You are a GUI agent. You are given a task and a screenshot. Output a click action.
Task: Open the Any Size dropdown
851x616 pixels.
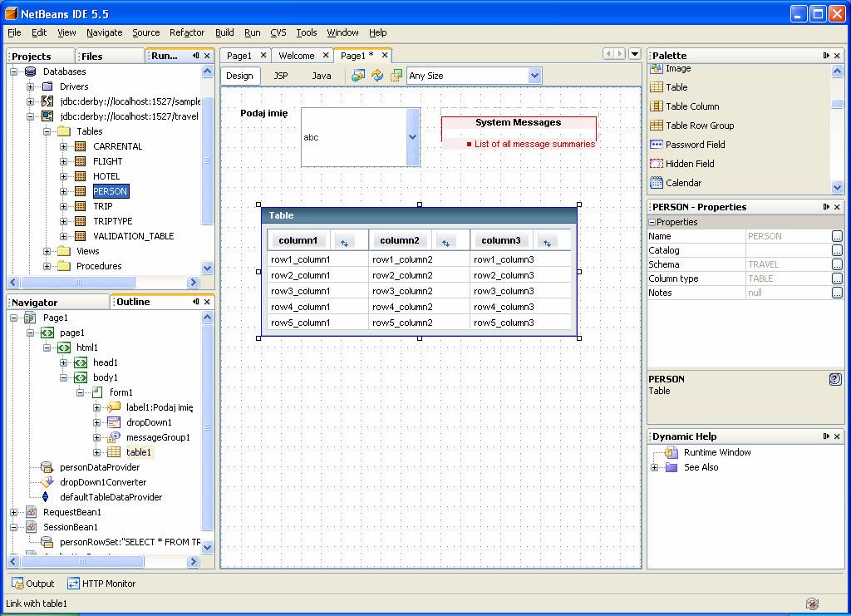click(534, 76)
